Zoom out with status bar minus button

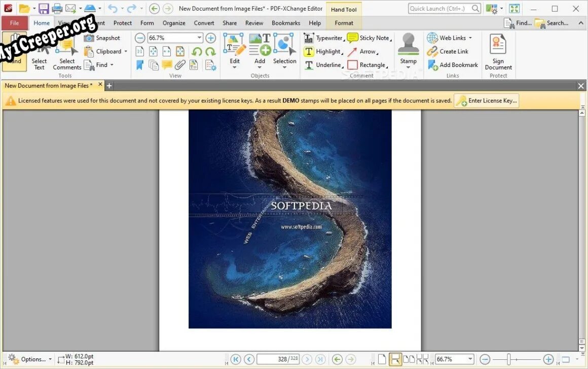(485, 359)
